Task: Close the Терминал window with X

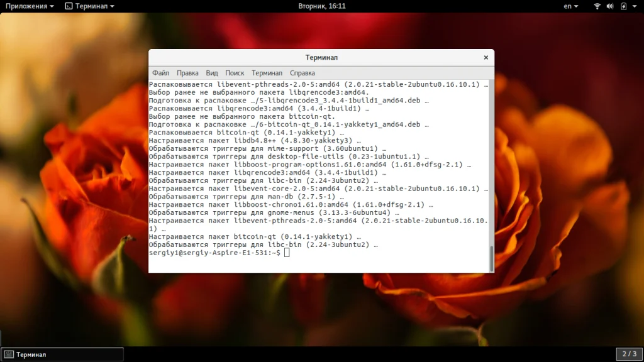Action: pyautogui.click(x=486, y=57)
